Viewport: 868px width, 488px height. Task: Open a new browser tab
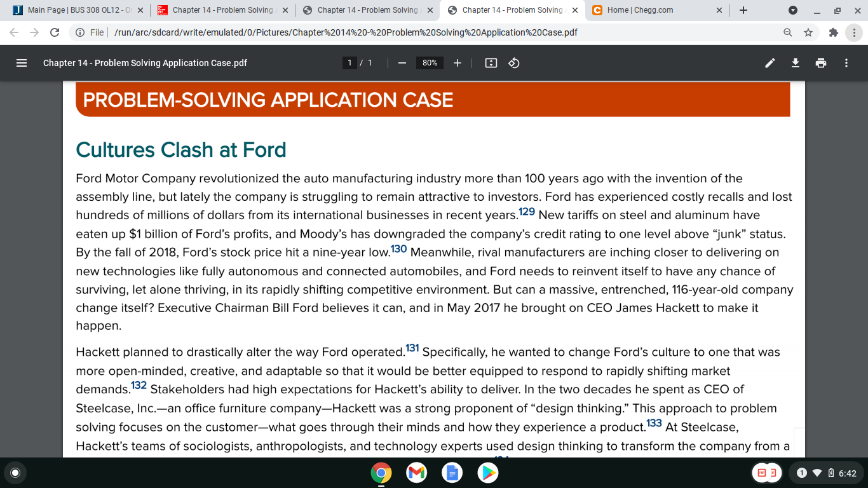coord(743,10)
